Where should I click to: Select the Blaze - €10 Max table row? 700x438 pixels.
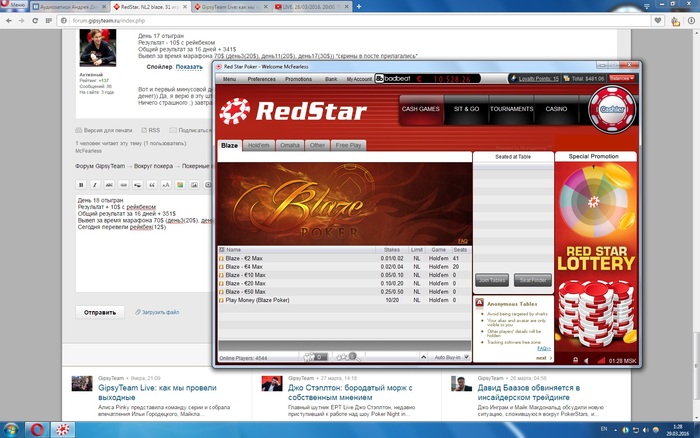tap(245, 275)
